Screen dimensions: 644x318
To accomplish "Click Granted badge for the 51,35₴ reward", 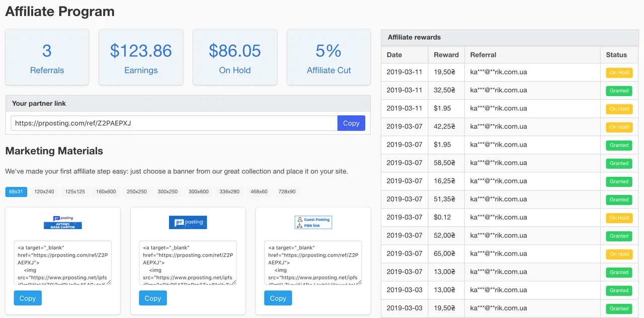I will (619, 199).
